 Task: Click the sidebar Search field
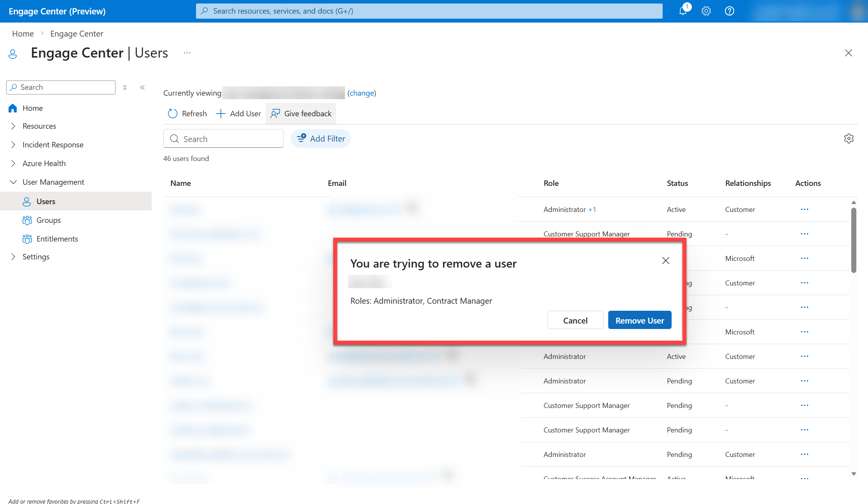[61, 87]
